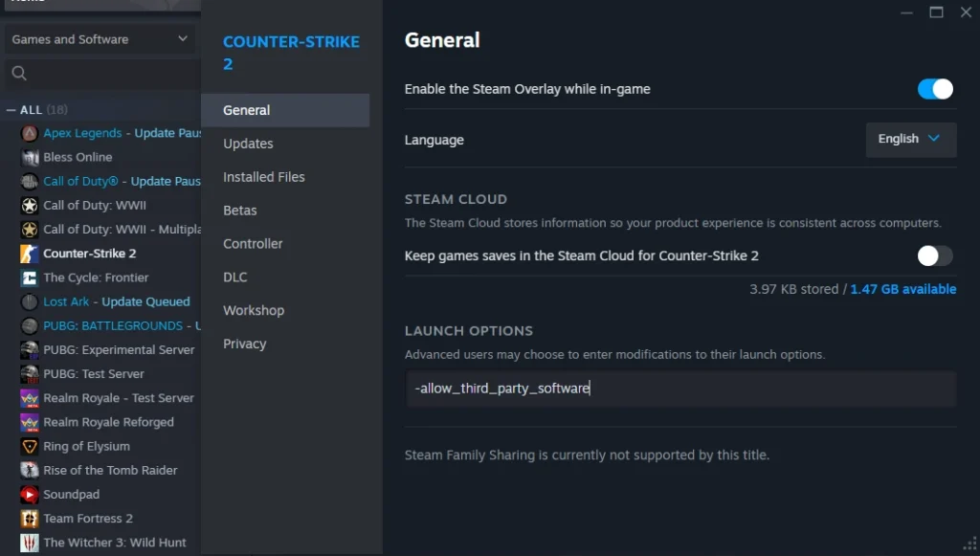Collapse the ALL games group

point(10,109)
